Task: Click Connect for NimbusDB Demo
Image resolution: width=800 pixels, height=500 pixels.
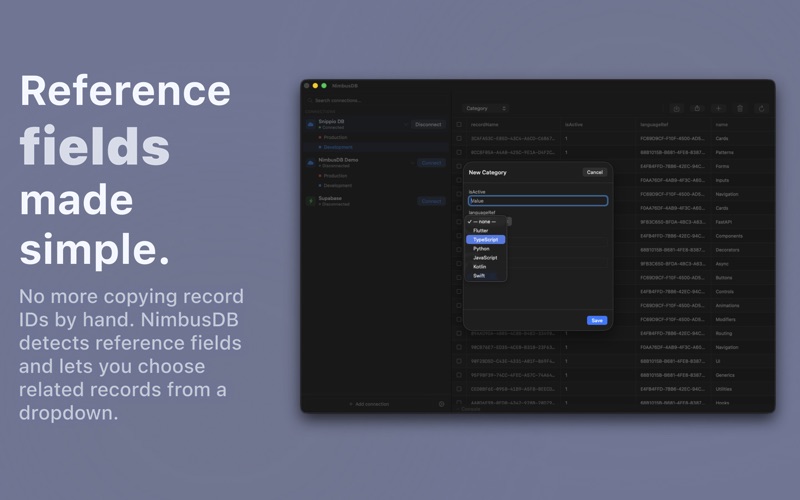Action: (x=431, y=163)
